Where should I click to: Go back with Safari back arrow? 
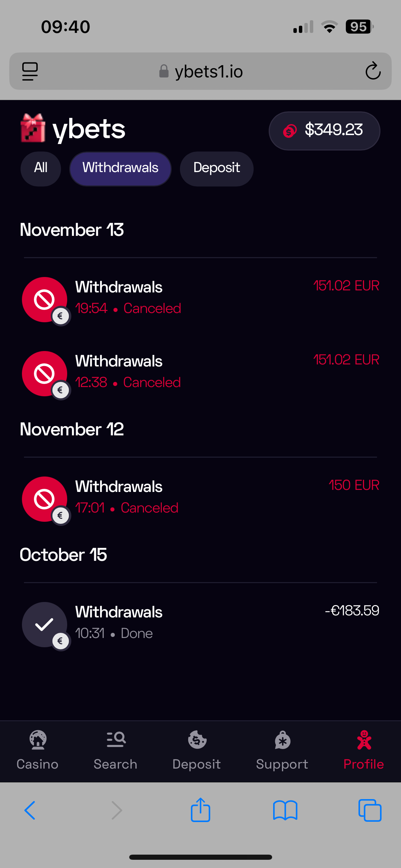(30, 810)
